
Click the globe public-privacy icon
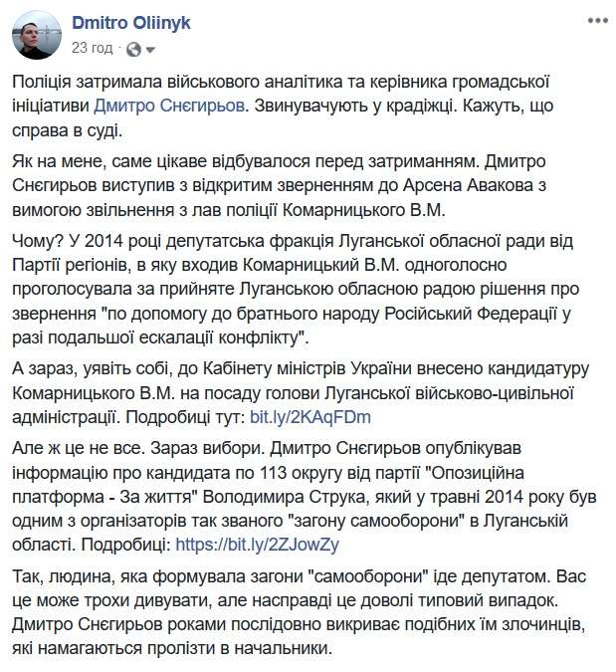(x=133, y=48)
